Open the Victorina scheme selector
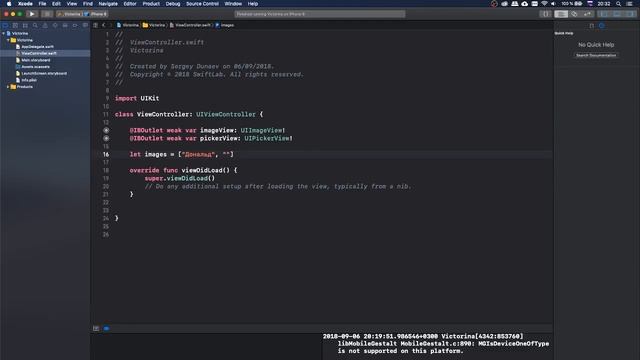Screen dimensions: 640x360 (69, 14)
